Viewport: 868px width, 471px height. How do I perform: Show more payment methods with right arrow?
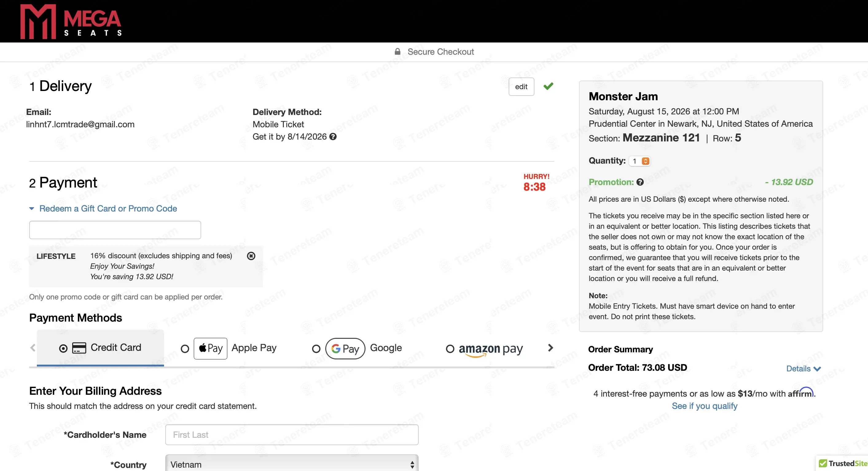(x=550, y=347)
